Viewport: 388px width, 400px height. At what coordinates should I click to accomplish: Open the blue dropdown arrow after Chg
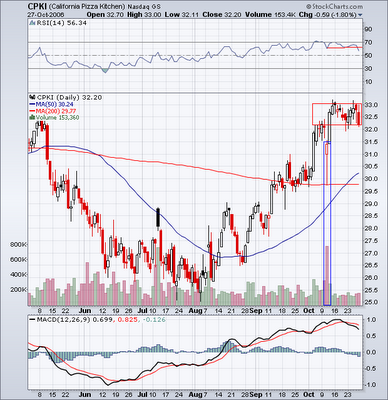click(x=360, y=15)
